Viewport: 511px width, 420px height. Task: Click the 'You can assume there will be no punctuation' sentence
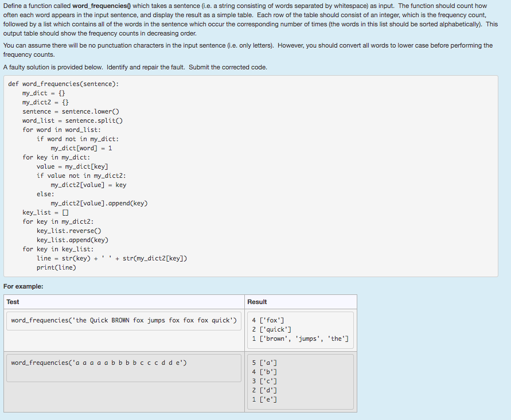139,45
